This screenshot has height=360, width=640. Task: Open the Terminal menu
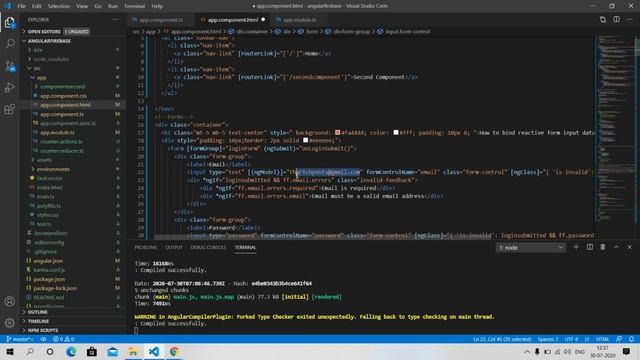(x=134, y=6)
